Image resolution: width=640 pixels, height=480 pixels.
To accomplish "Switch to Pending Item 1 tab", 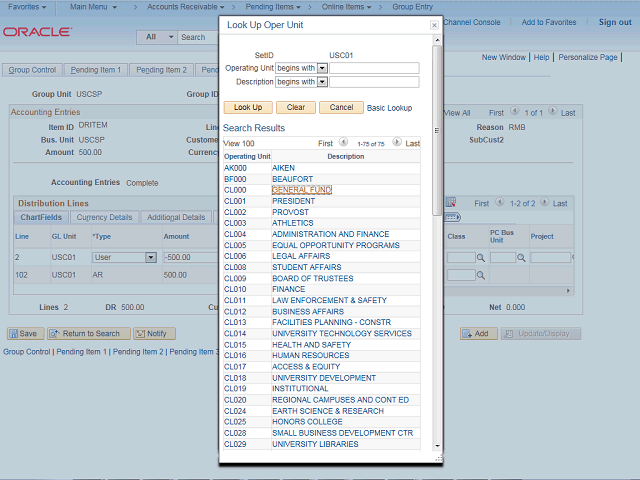I will point(96,70).
